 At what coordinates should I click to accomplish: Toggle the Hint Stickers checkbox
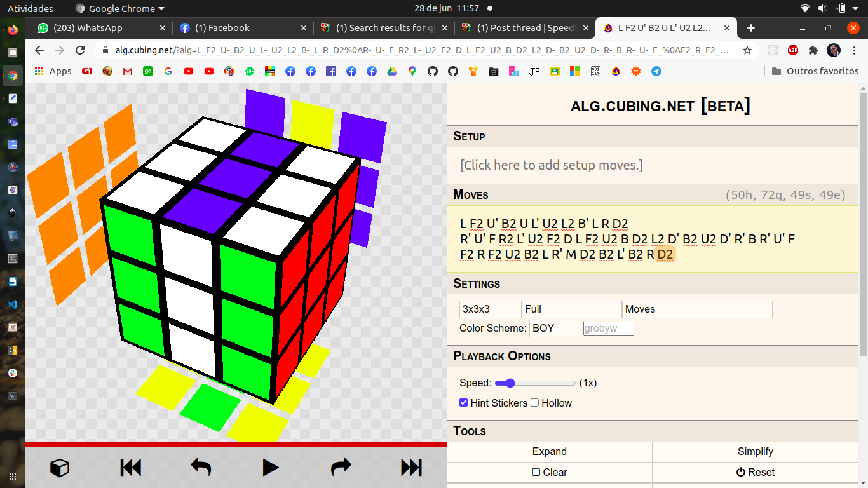(x=464, y=403)
